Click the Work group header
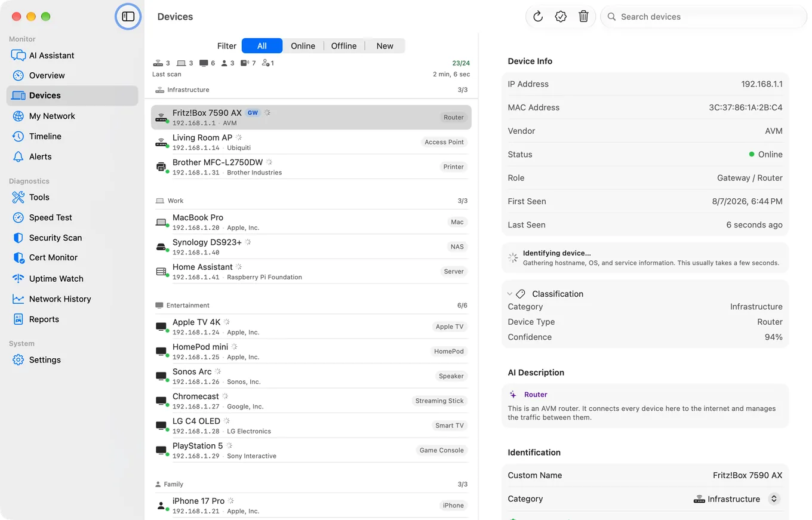Image resolution: width=812 pixels, height=520 pixels. [311, 201]
